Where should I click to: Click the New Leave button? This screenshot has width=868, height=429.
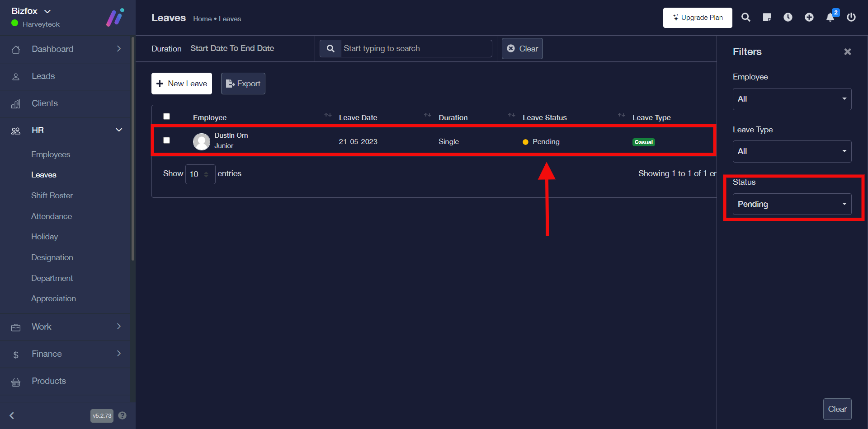coord(182,84)
